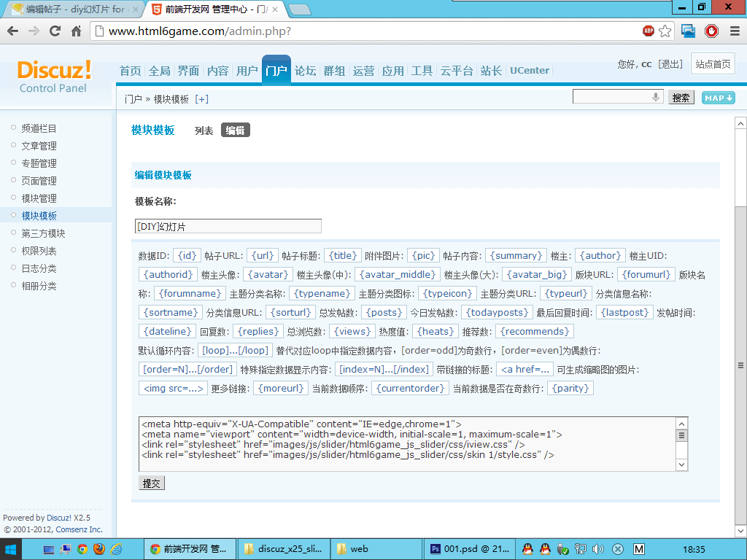The height and width of the screenshot is (560, 747).
Task: Click inside the template code textarea
Action: pos(408,444)
